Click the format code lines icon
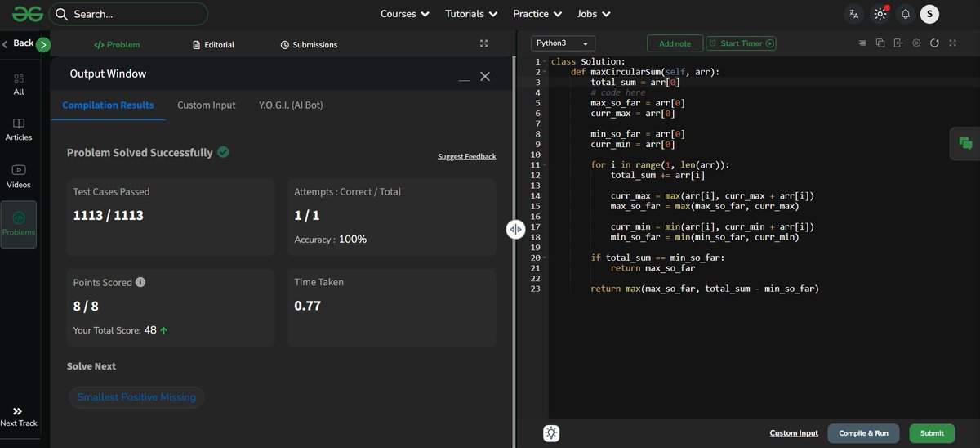The height and width of the screenshot is (448, 980). click(x=862, y=43)
